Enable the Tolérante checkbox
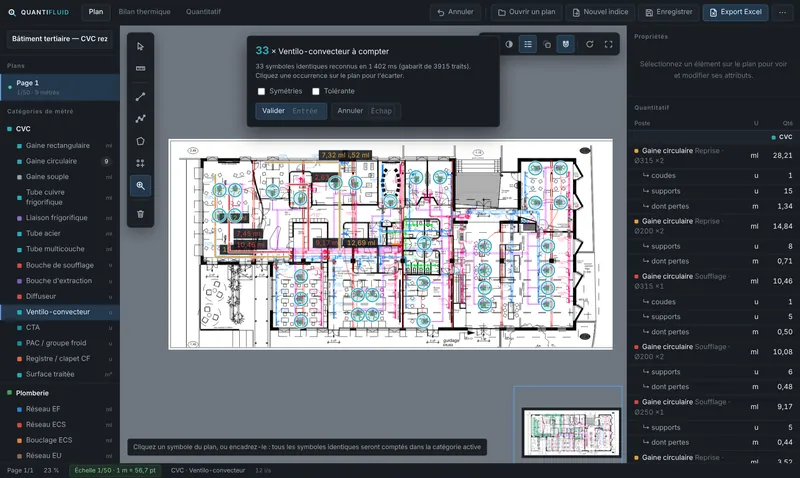Viewport: 800px width, 478px height. [x=316, y=91]
